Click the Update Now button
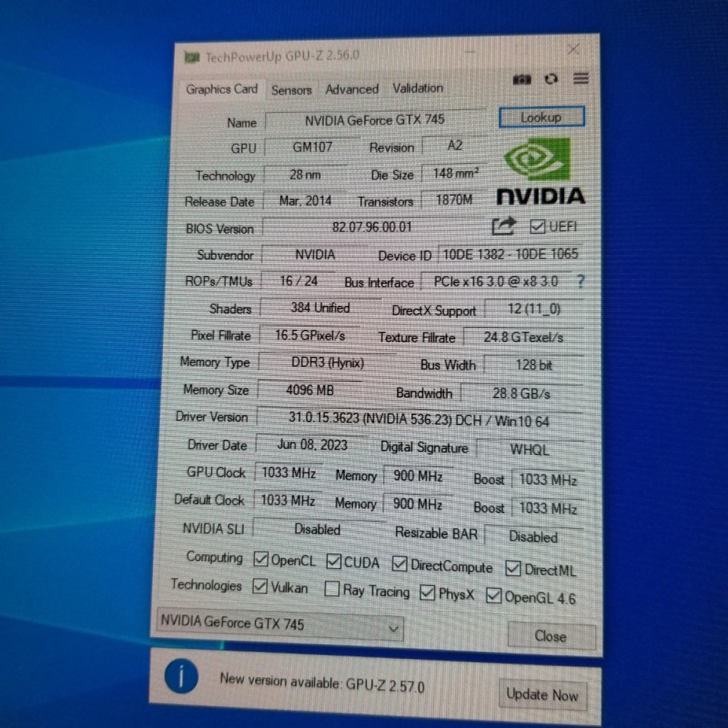Image resolution: width=728 pixels, height=728 pixels. [542, 695]
